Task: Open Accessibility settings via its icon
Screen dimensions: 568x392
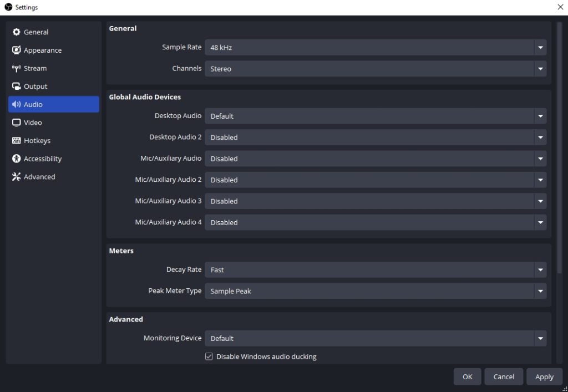Action: click(16, 158)
